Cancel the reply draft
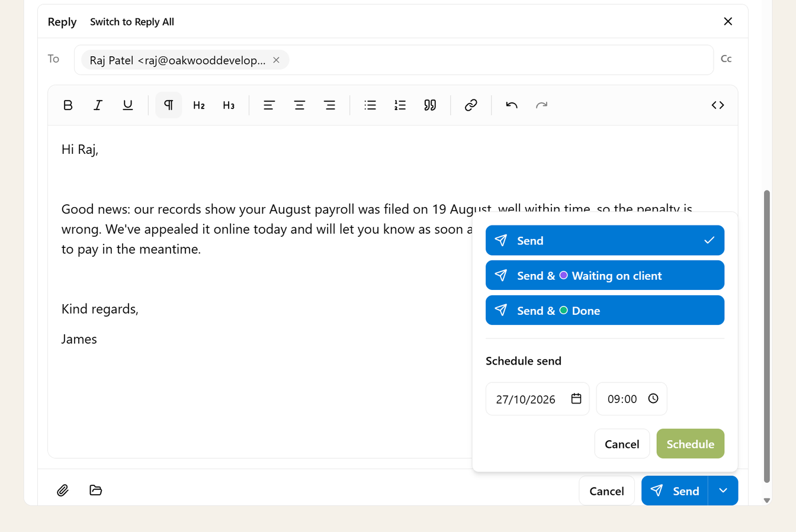 [606, 491]
